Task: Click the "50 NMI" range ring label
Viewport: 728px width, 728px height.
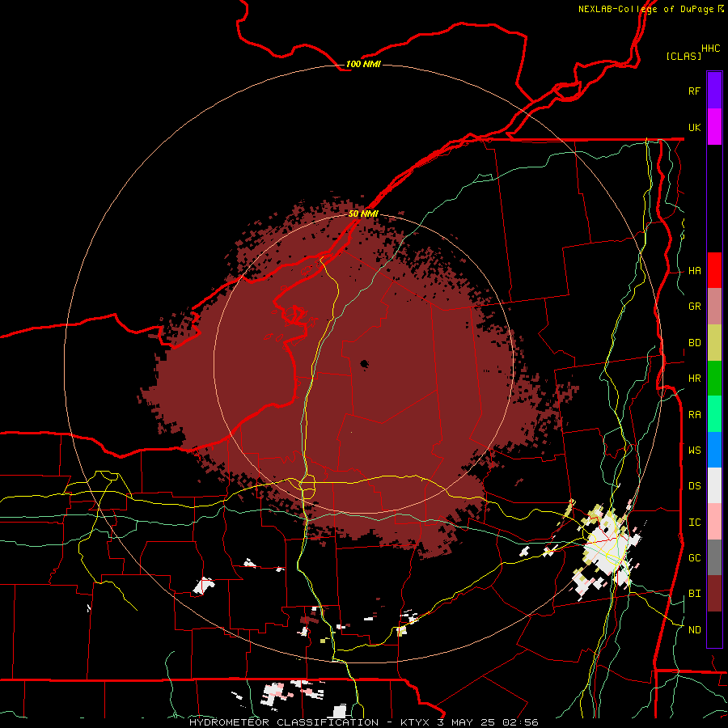Action: point(363,214)
